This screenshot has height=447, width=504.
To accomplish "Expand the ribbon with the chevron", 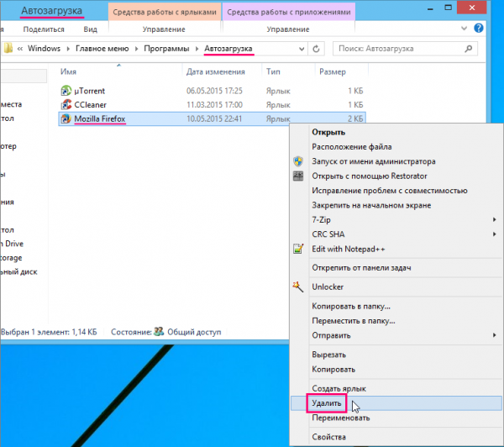I will click(x=464, y=29).
